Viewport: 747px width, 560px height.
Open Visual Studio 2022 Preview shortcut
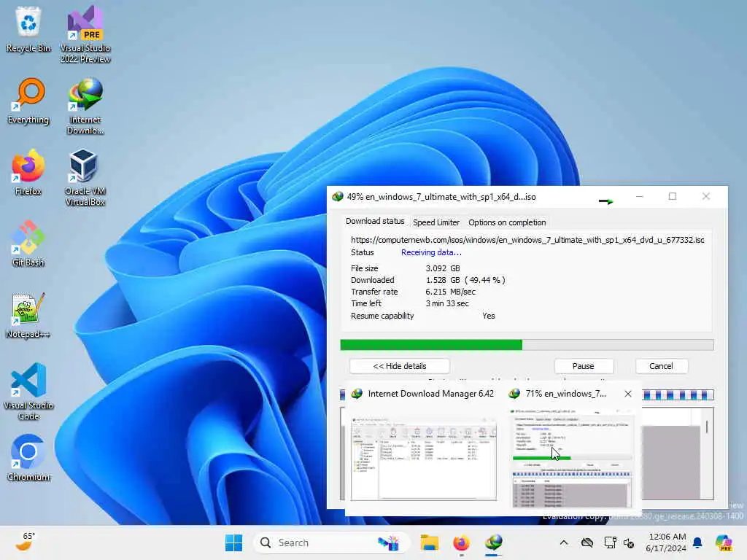tap(85, 34)
